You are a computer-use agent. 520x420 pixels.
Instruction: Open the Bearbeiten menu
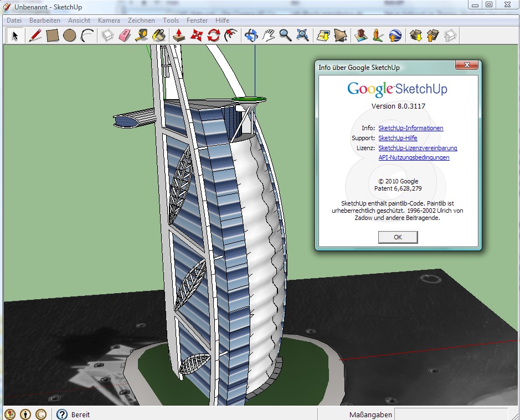tap(45, 21)
